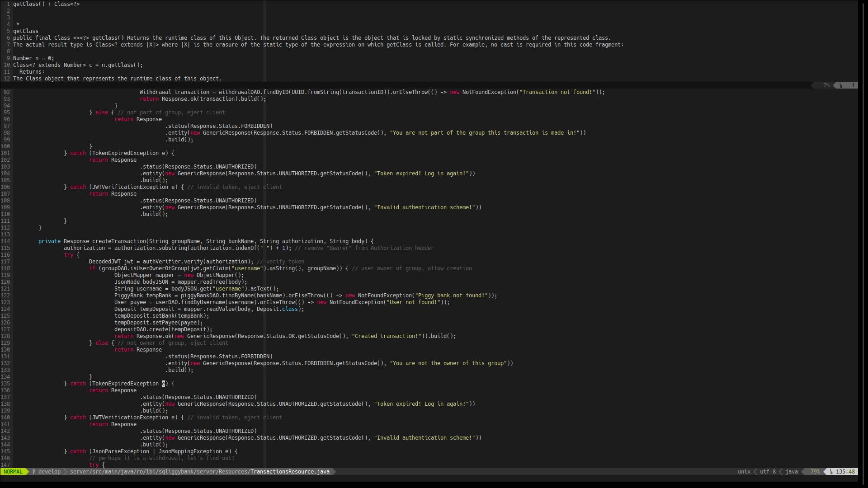The height and width of the screenshot is (488, 868).
Task: Click the 79% scroll progress indicator
Action: [x=816, y=472]
